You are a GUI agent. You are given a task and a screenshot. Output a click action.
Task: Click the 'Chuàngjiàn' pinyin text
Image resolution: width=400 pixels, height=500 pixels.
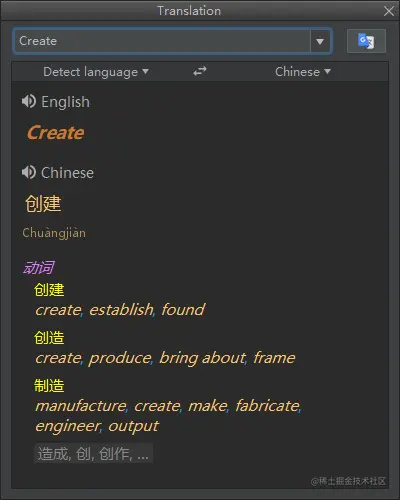(54, 233)
